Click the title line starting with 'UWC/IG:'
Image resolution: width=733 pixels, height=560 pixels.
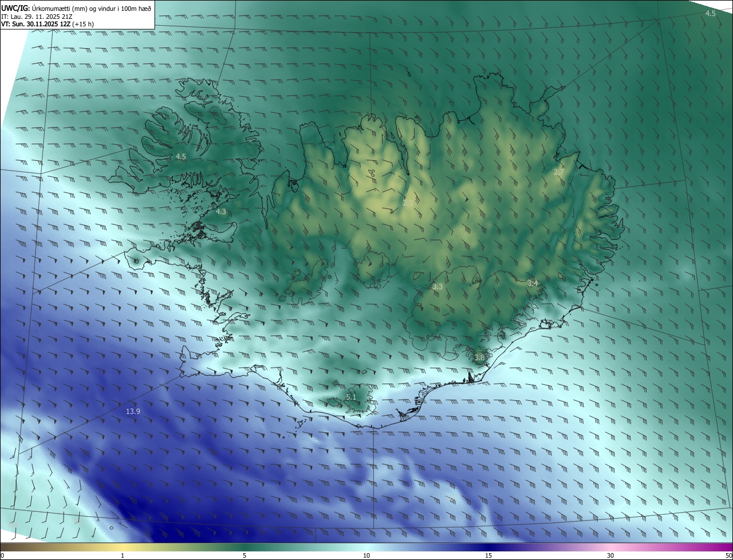[76, 7]
